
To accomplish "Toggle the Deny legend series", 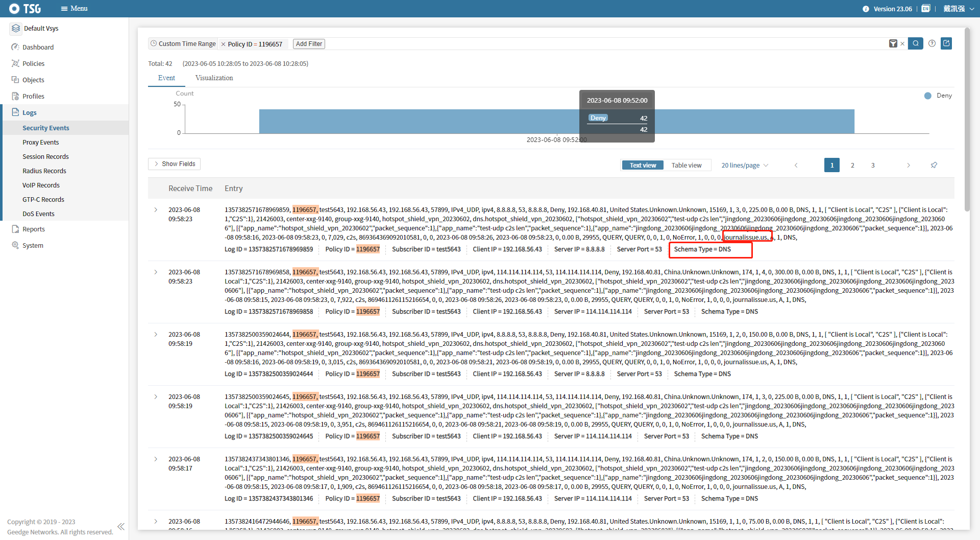I will (938, 96).
